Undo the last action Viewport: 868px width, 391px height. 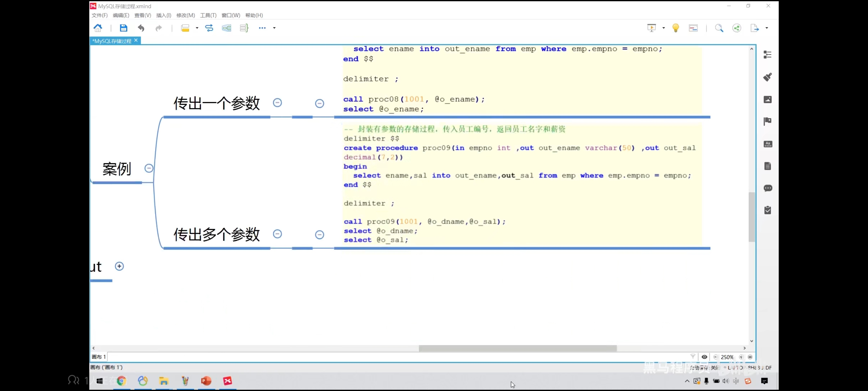(x=141, y=28)
